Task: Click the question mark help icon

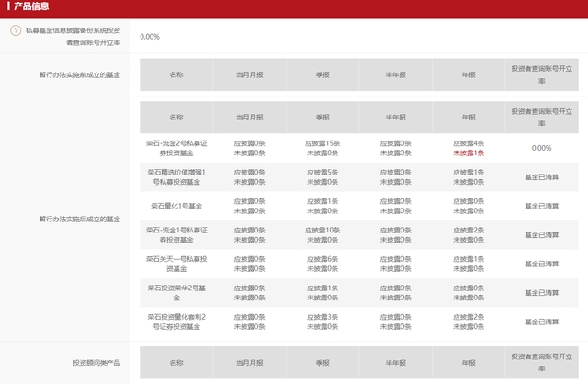Action: click(x=15, y=30)
